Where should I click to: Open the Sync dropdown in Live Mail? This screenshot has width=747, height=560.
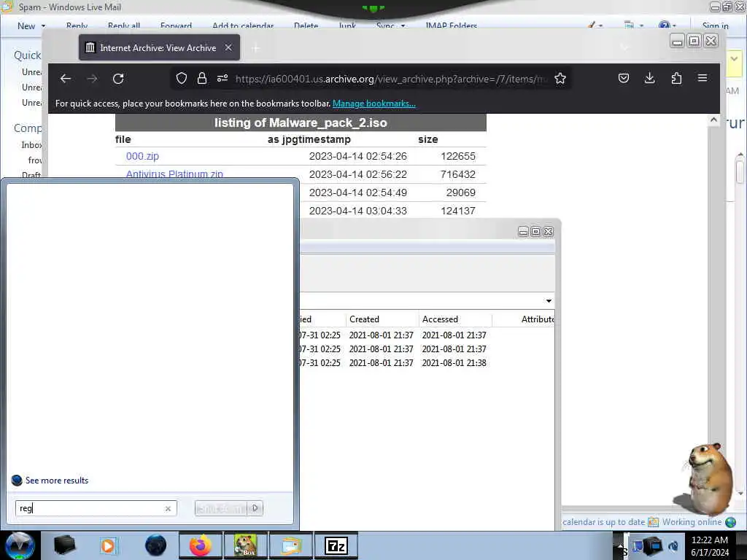pyautogui.click(x=391, y=26)
